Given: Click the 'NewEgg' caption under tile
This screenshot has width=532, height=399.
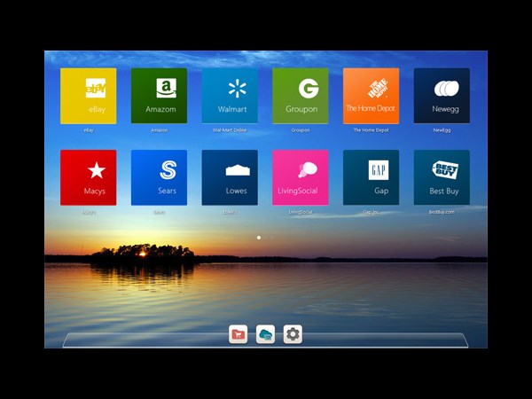Looking at the screenshot, I should (442, 130).
